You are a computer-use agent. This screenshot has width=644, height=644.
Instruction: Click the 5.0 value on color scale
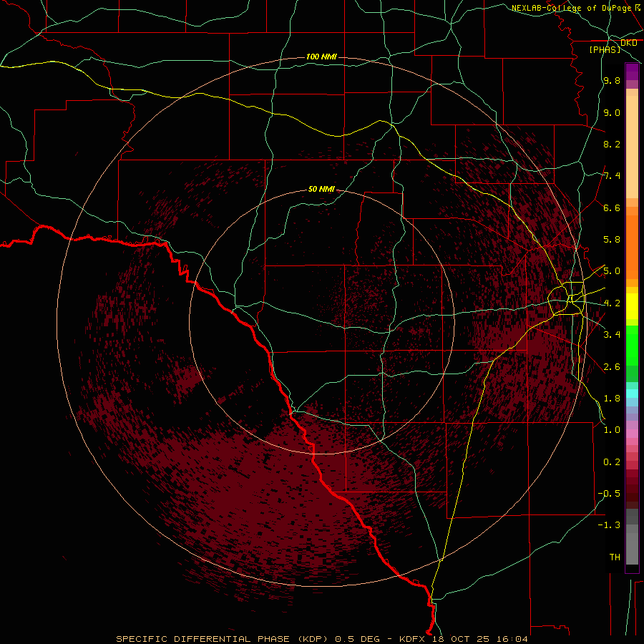(612, 271)
